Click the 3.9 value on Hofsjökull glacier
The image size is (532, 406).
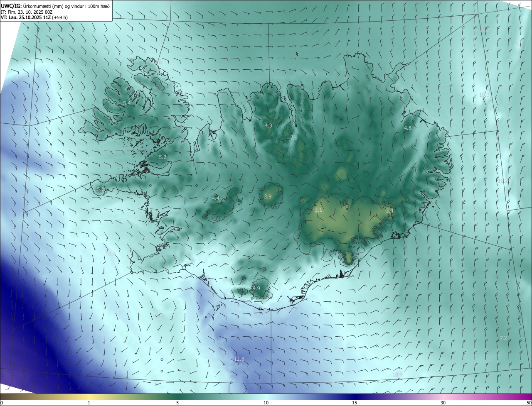click(x=268, y=196)
